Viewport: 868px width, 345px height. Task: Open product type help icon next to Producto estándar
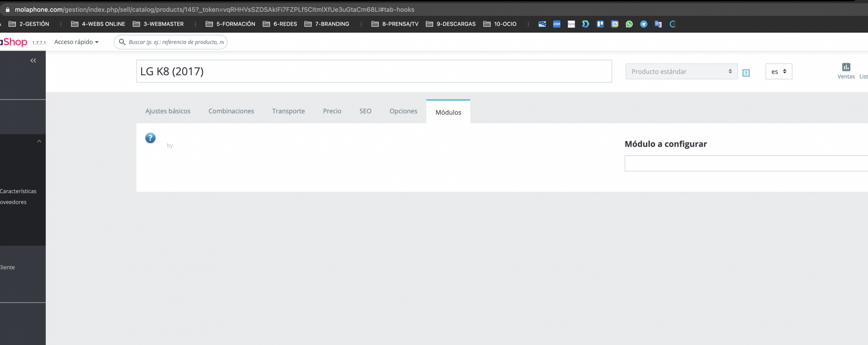(x=746, y=73)
